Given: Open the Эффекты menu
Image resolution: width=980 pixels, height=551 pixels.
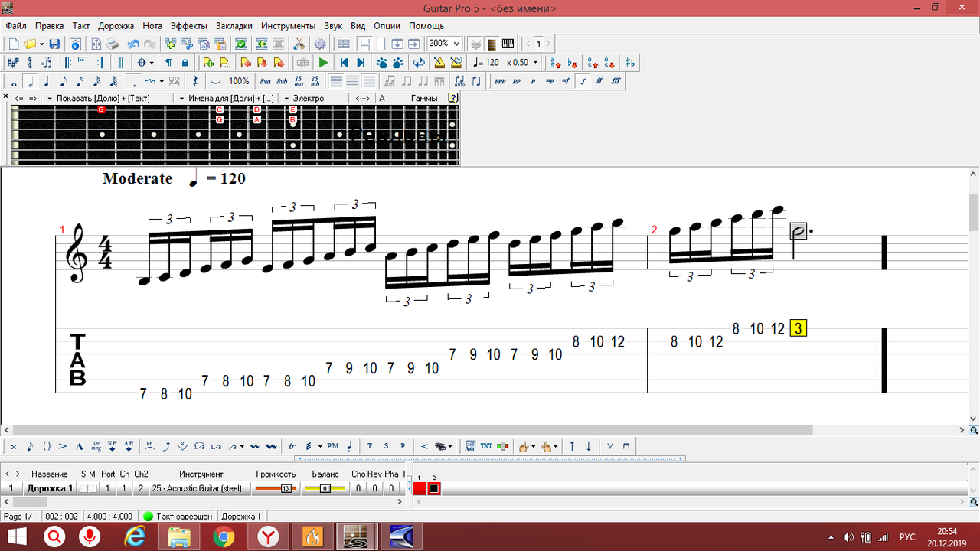Looking at the screenshot, I should tap(188, 26).
